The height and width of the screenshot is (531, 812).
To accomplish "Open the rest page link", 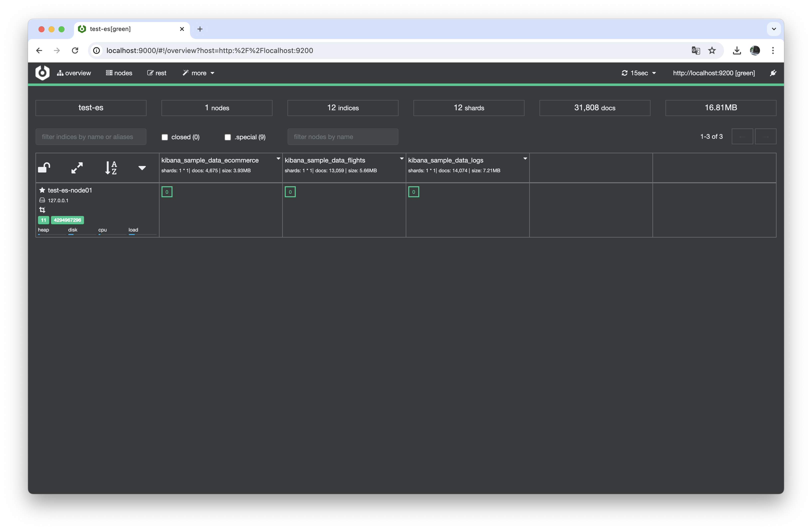I will (x=157, y=73).
